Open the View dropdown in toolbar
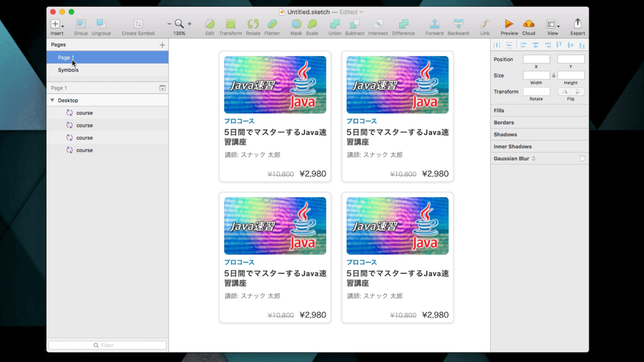This screenshot has height=362, width=644. [552, 25]
